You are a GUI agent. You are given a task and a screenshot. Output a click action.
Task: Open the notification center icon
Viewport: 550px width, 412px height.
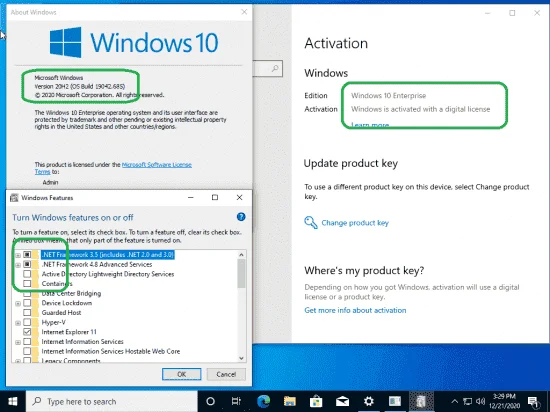(533, 402)
